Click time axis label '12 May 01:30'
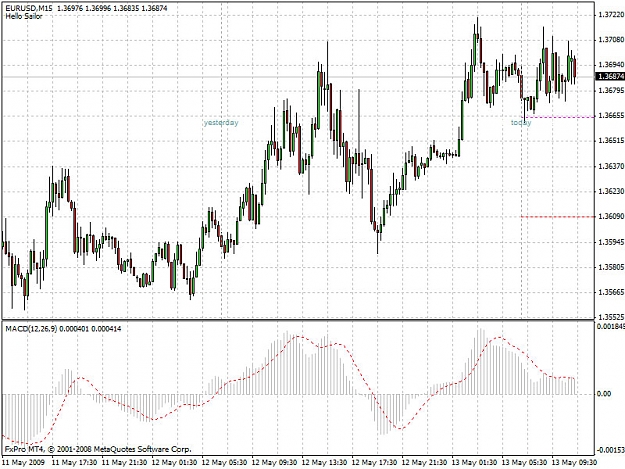This screenshot has width=625, height=469. click(174, 463)
